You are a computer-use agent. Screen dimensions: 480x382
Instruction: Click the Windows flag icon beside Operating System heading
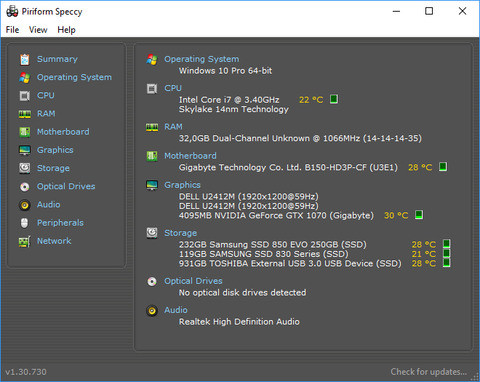point(152,60)
